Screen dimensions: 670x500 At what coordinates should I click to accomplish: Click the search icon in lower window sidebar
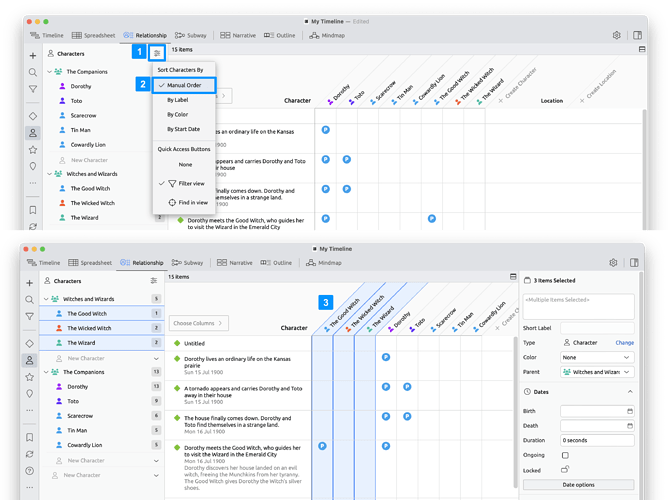click(33, 299)
